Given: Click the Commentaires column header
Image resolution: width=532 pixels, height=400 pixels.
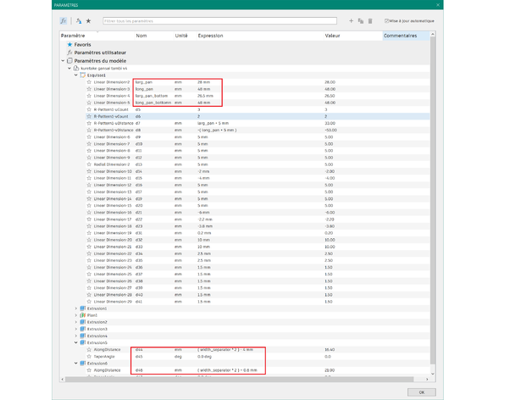Looking at the screenshot, I should [401, 36].
